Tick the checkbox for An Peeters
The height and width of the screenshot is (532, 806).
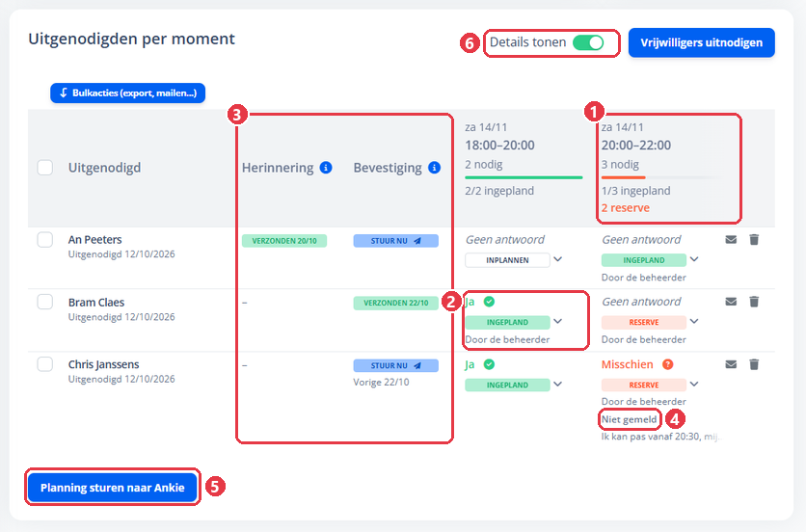coord(45,240)
